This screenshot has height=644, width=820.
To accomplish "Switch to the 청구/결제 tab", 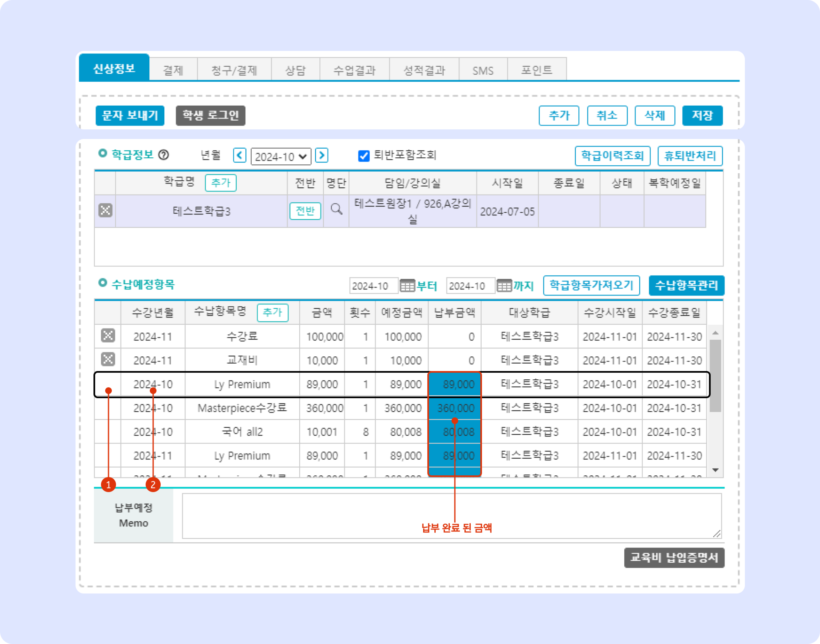I will [x=234, y=70].
